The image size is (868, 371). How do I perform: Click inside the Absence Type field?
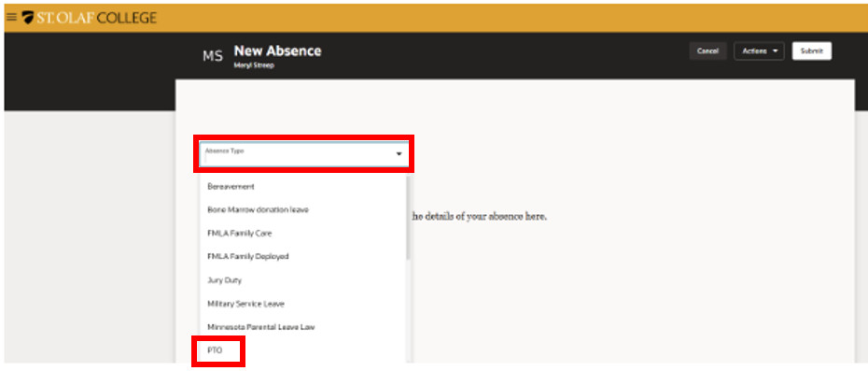pyautogui.click(x=303, y=154)
